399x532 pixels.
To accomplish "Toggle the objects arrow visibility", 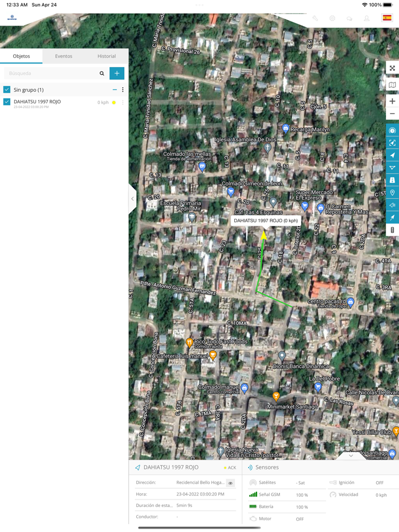I will pyautogui.click(x=392, y=155).
